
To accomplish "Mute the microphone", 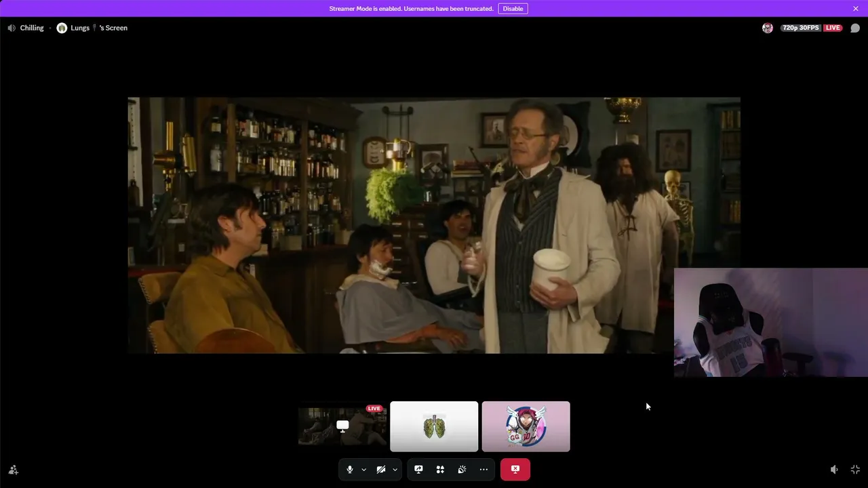I will (x=350, y=469).
